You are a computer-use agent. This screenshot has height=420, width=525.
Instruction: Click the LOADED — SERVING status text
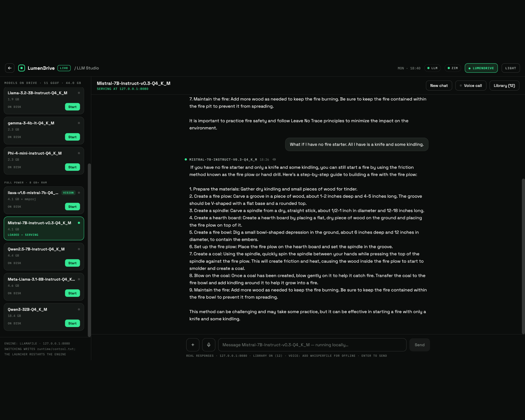[23, 235]
